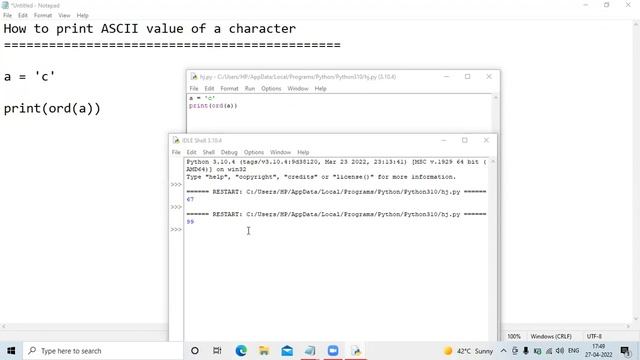Click the last >>> prompt in IDLE Shell
Viewport: 640px width, 360px height.
tap(176, 229)
